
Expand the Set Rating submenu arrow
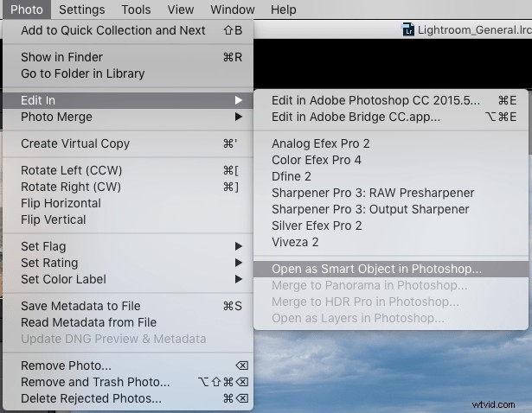[x=239, y=263]
